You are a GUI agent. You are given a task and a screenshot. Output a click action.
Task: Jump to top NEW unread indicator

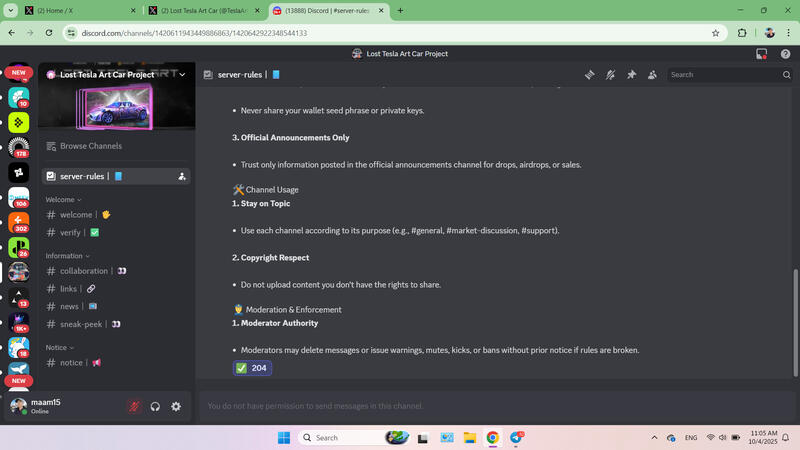tap(18, 72)
